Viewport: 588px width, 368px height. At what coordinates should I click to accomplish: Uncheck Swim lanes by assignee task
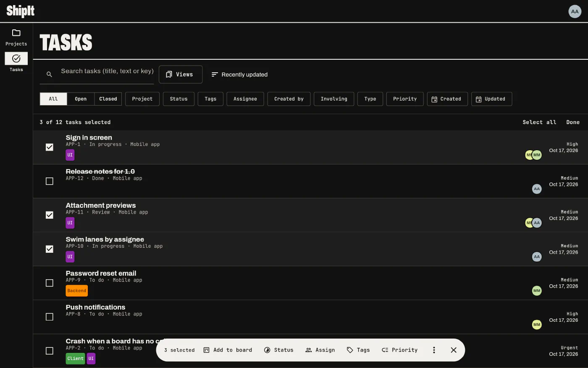(50, 249)
